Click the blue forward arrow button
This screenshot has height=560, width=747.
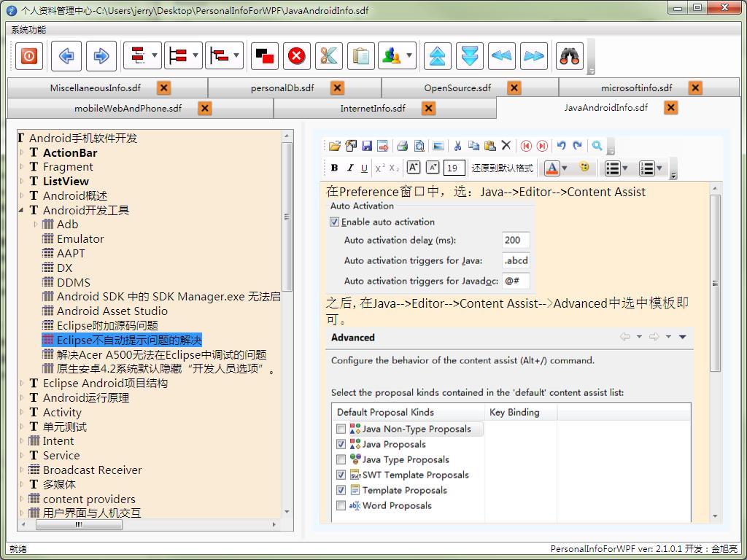[101, 55]
